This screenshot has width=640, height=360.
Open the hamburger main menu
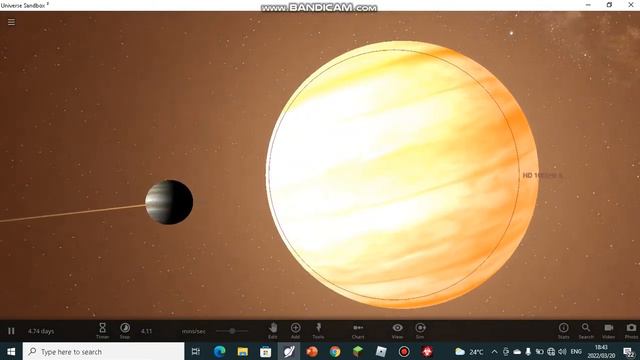click(x=11, y=22)
